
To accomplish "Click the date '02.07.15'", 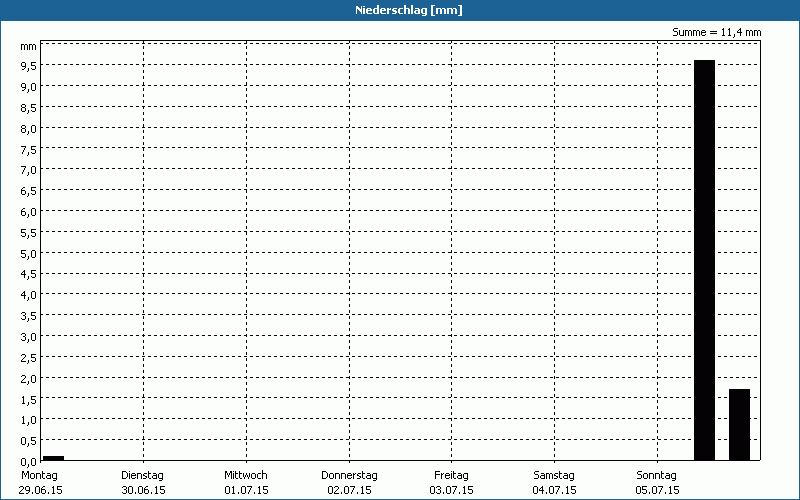I will 349,490.
